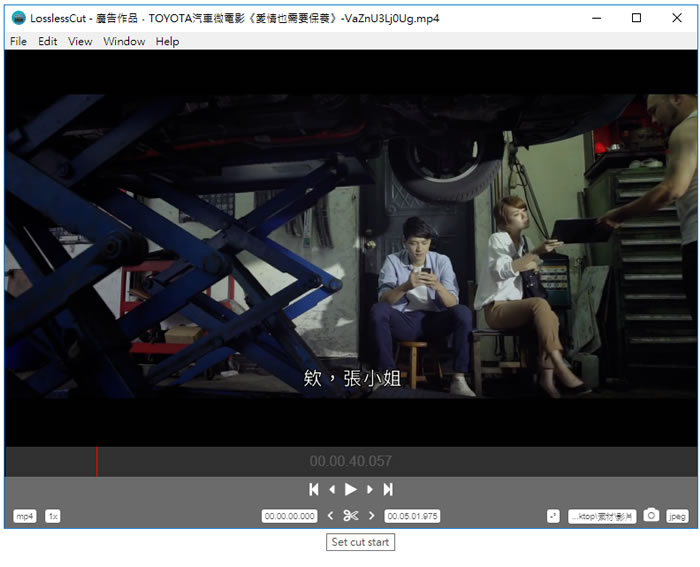
Task: Step forward one frame
Action: (x=370, y=490)
